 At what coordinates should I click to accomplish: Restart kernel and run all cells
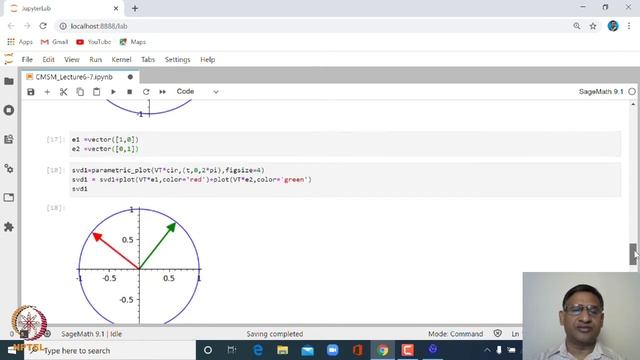[x=162, y=92]
